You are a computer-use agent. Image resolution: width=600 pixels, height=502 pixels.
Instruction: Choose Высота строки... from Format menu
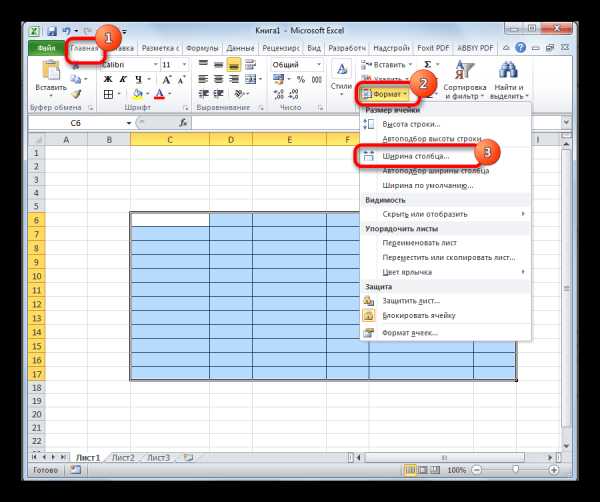(x=445, y=124)
